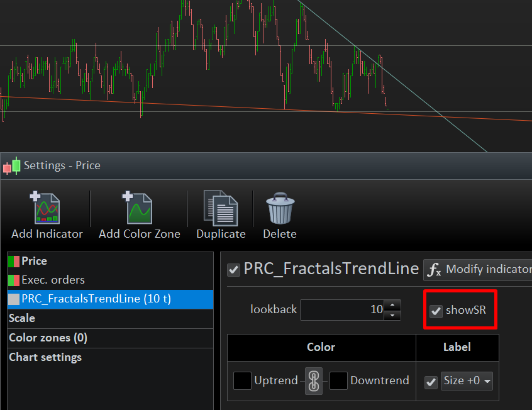Pick the Uptrend color swatch
532x410 pixels.
(242, 381)
